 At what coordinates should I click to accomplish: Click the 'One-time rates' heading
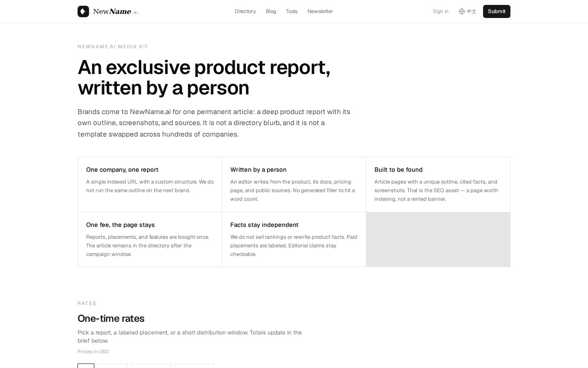pyautogui.click(x=111, y=319)
